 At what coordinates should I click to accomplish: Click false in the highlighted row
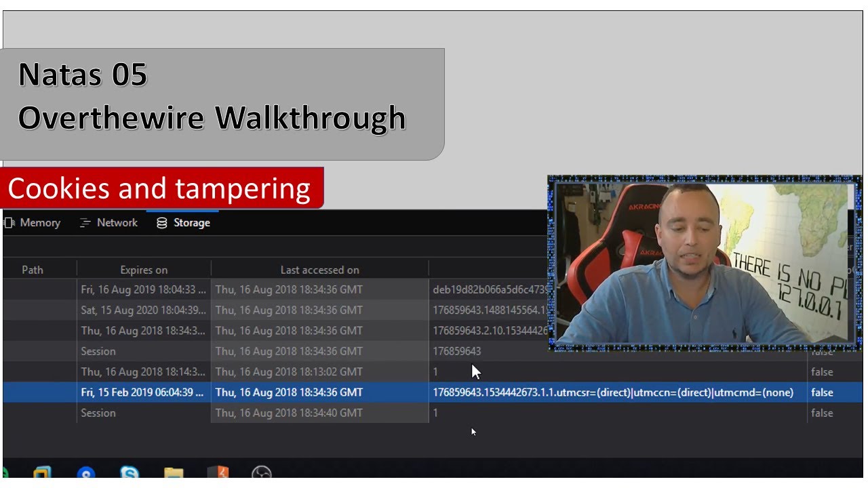(822, 392)
